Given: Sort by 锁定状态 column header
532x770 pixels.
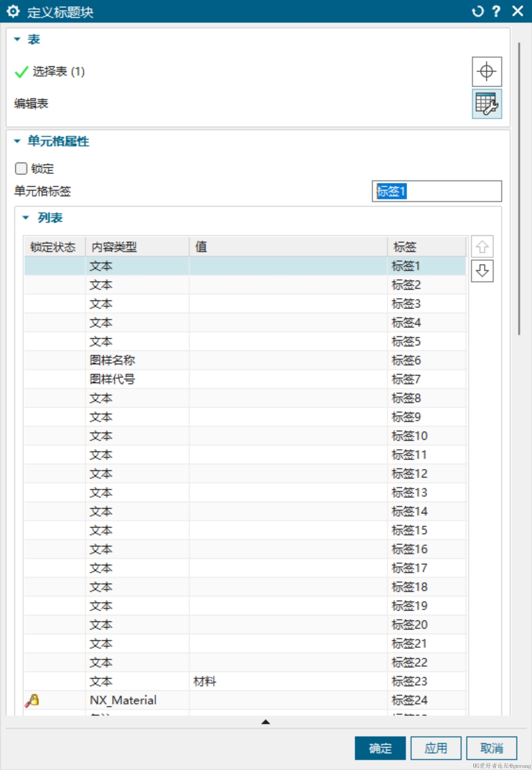Looking at the screenshot, I should click(x=55, y=247).
